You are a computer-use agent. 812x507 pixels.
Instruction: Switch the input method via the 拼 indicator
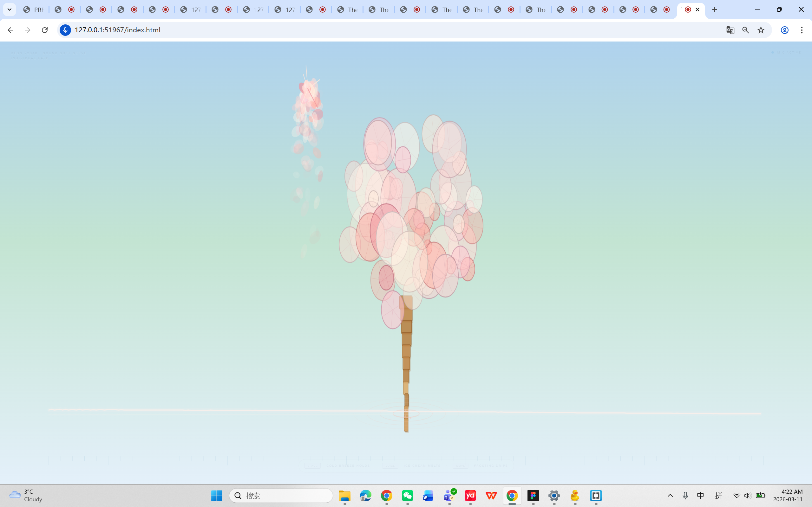(719, 496)
